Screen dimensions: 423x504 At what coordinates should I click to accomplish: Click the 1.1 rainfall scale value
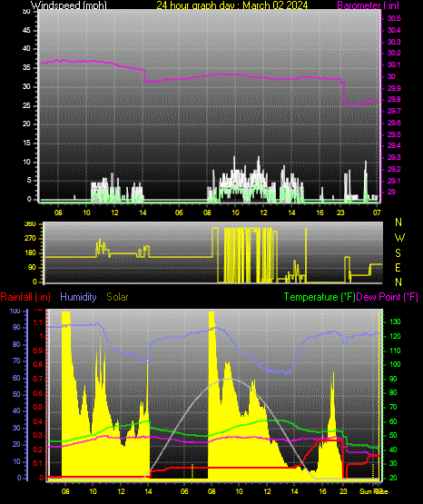coord(37,322)
